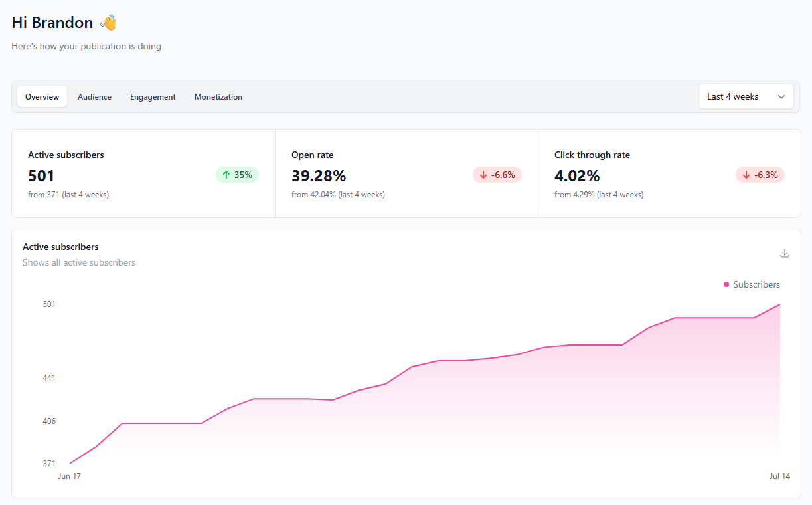
Task: Click the red down arrow on the -6.6% badge
Action: pyautogui.click(x=483, y=175)
